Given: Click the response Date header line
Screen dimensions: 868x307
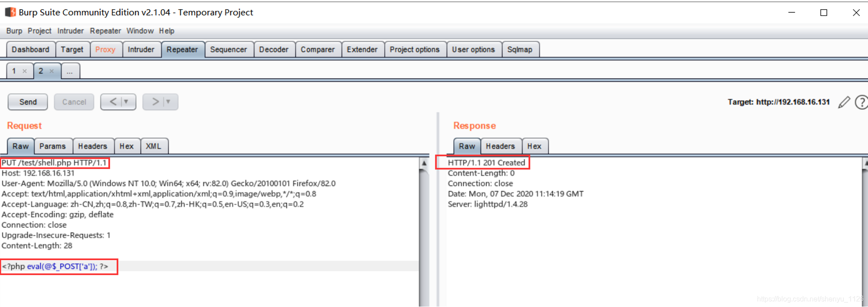Looking at the screenshot, I should click(x=515, y=194).
